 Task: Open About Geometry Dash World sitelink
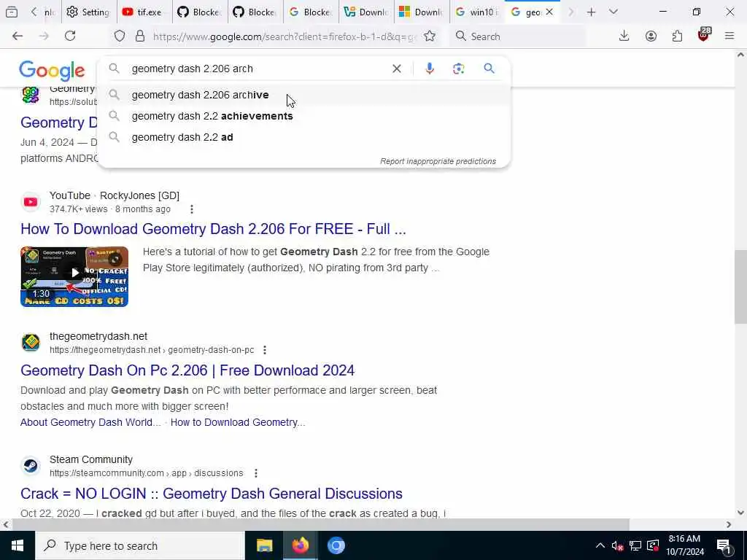click(90, 422)
